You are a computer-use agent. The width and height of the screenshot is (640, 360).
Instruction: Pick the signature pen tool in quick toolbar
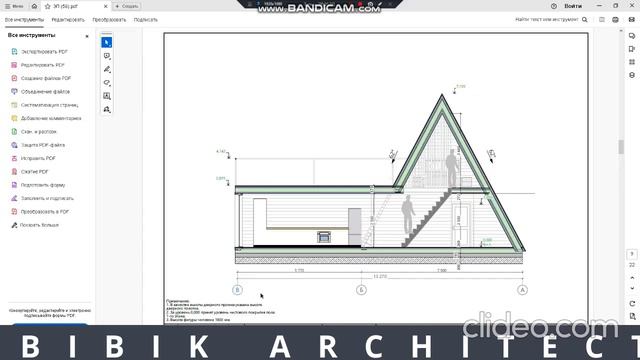click(x=107, y=109)
